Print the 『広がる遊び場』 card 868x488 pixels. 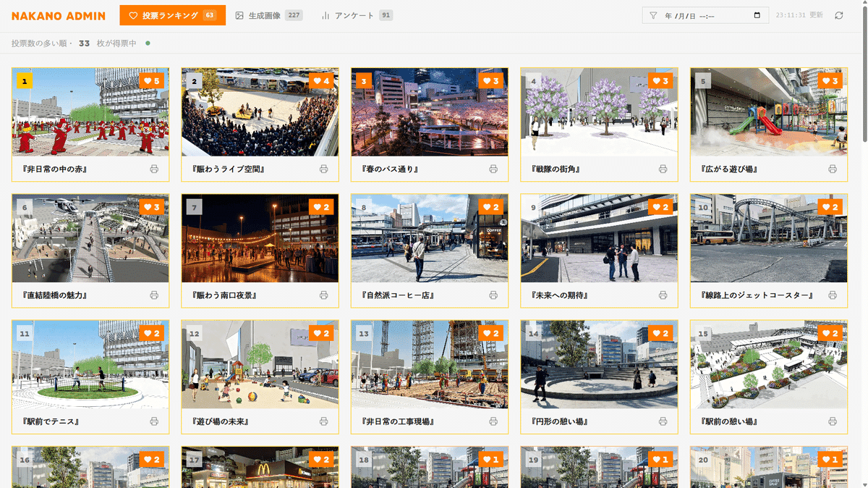pos(833,169)
